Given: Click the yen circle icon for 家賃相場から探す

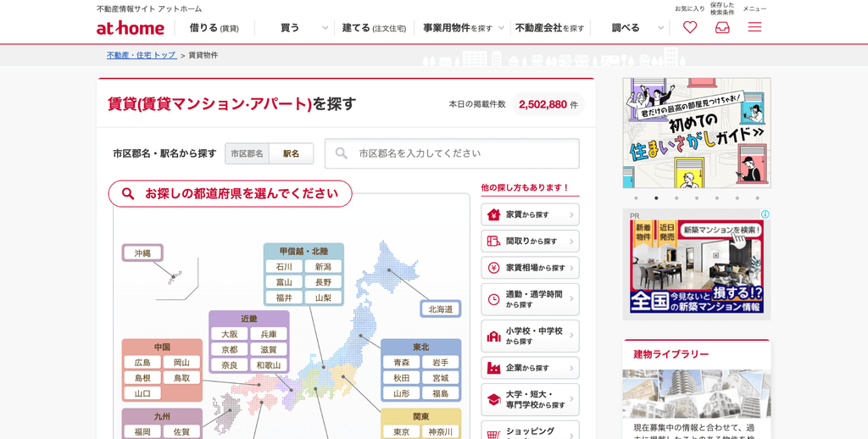Looking at the screenshot, I should pos(493,268).
